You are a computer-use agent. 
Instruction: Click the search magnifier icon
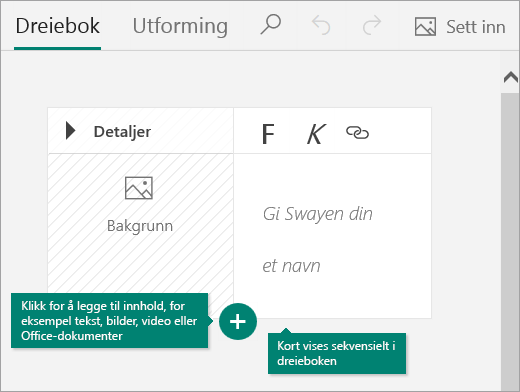click(271, 25)
